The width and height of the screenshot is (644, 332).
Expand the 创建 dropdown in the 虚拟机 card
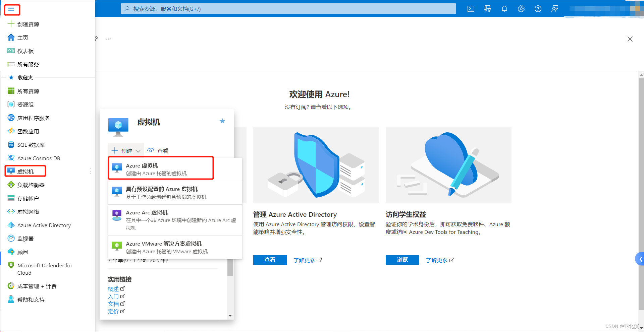click(x=126, y=151)
